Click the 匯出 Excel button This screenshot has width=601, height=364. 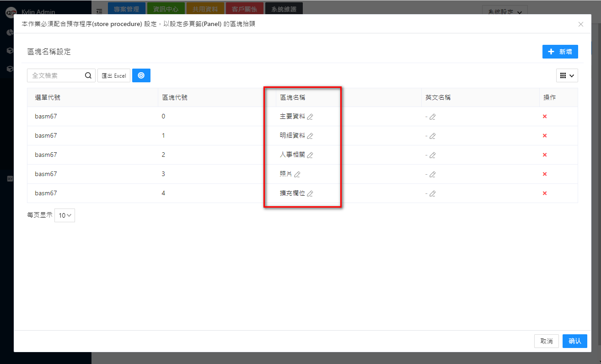tap(114, 75)
